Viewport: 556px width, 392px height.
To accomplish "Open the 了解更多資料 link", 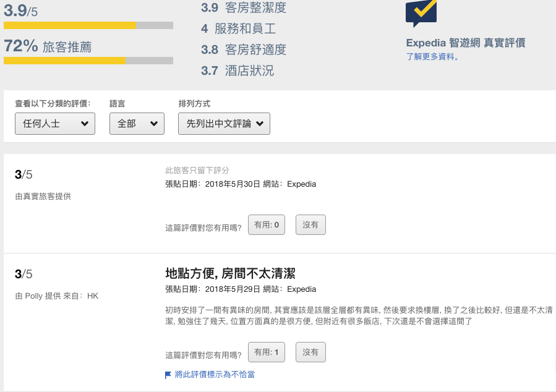I will (x=432, y=56).
